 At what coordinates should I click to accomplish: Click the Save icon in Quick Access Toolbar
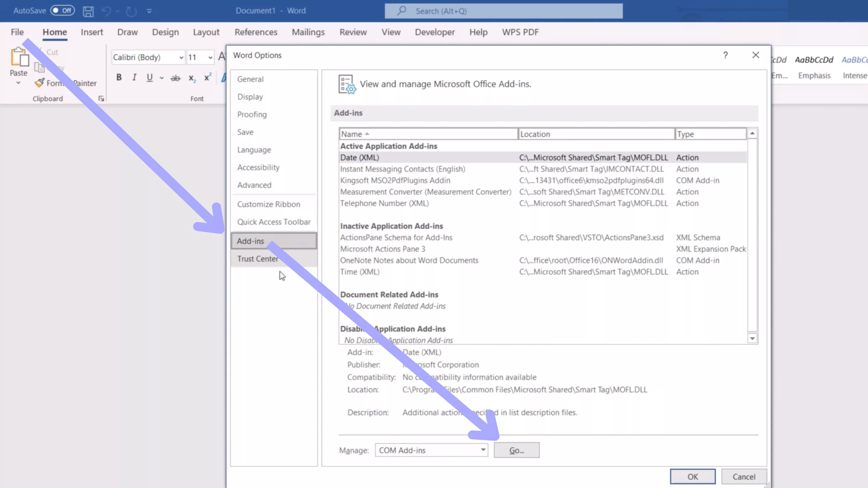88,11
